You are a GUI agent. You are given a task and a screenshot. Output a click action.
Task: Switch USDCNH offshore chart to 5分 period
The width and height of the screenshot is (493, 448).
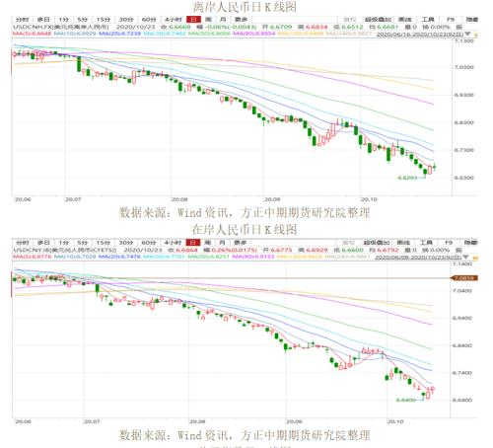(83, 20)
